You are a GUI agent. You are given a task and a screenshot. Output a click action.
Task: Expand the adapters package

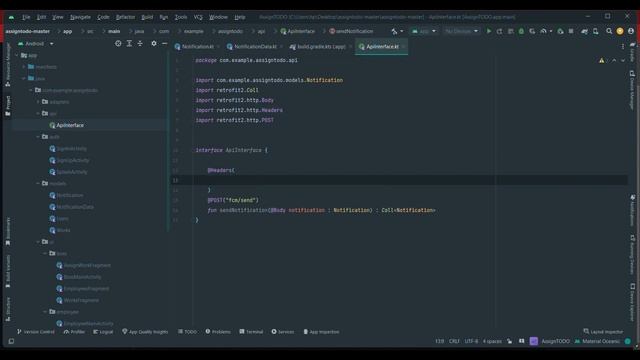click(x=38, y=102)
